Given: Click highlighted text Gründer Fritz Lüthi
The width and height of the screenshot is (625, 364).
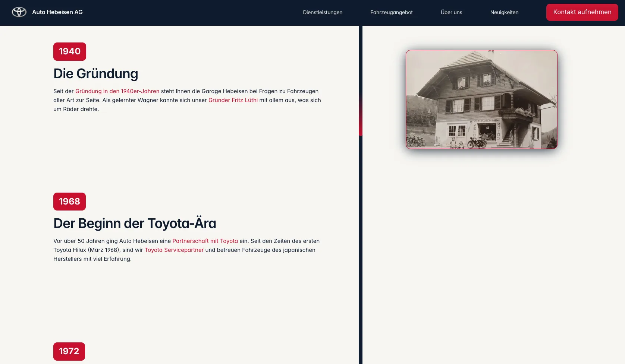Looking at the screenshot, I should 233,100.
